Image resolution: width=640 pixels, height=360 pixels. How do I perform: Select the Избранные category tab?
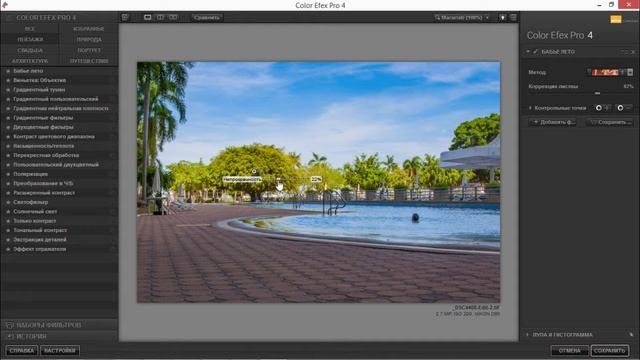pyautogui.click(x=89, y=29)
